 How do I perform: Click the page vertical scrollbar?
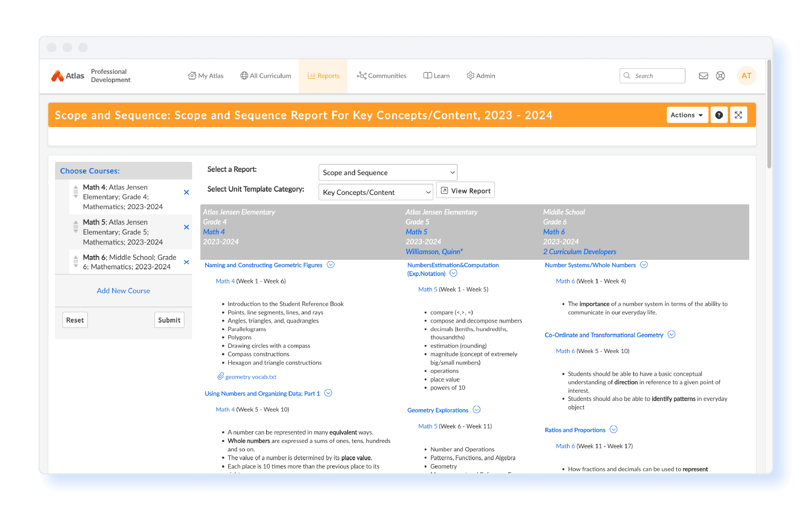point(769,114)
